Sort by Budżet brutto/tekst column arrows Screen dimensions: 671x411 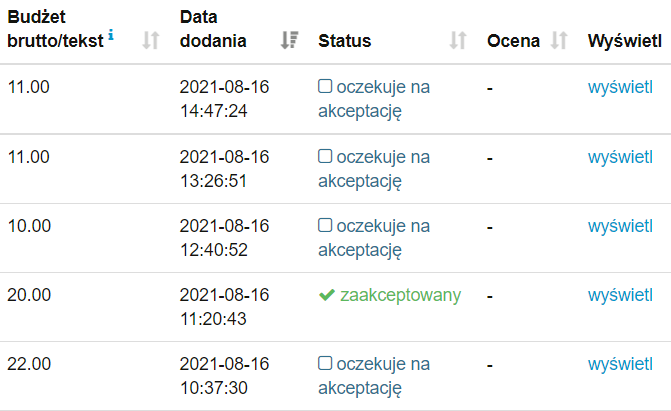(151, 41)
